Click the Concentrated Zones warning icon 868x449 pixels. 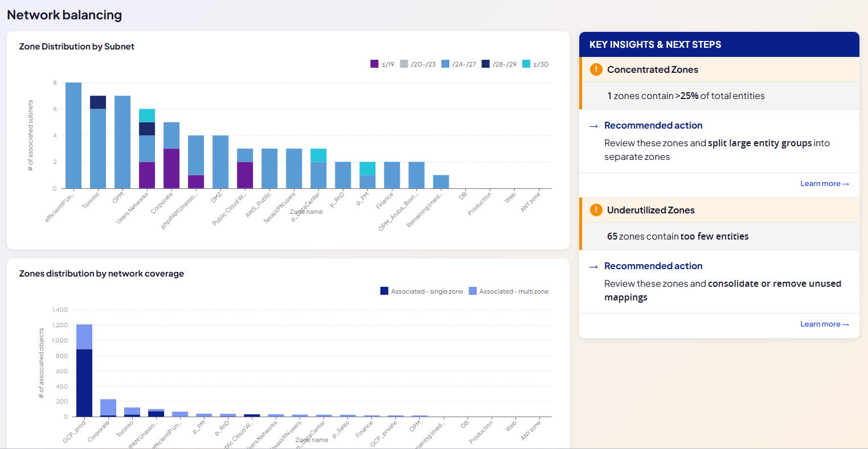pos(596,69)
